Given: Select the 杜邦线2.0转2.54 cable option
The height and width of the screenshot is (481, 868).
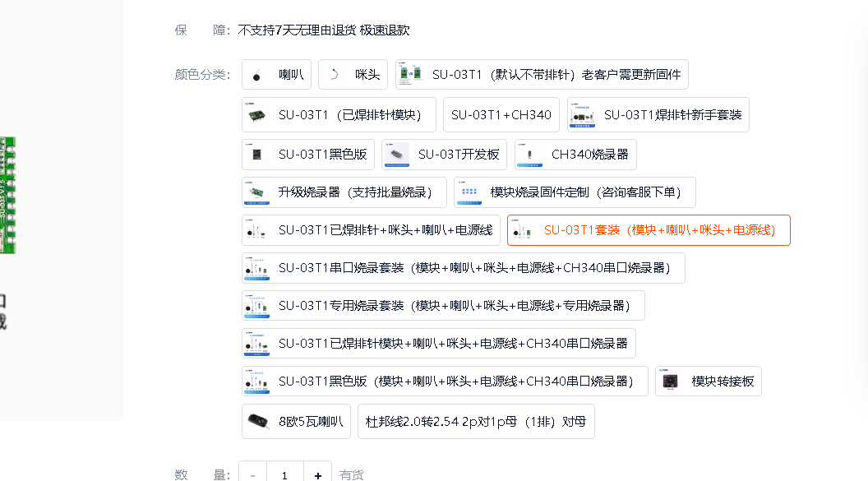Looking at the screenshot, I should coord(475,420).
